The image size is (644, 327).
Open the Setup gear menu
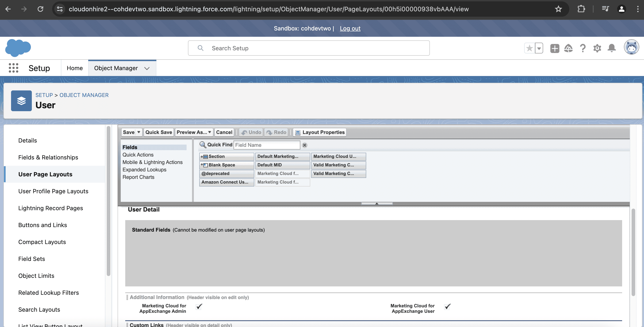[597, 48]
